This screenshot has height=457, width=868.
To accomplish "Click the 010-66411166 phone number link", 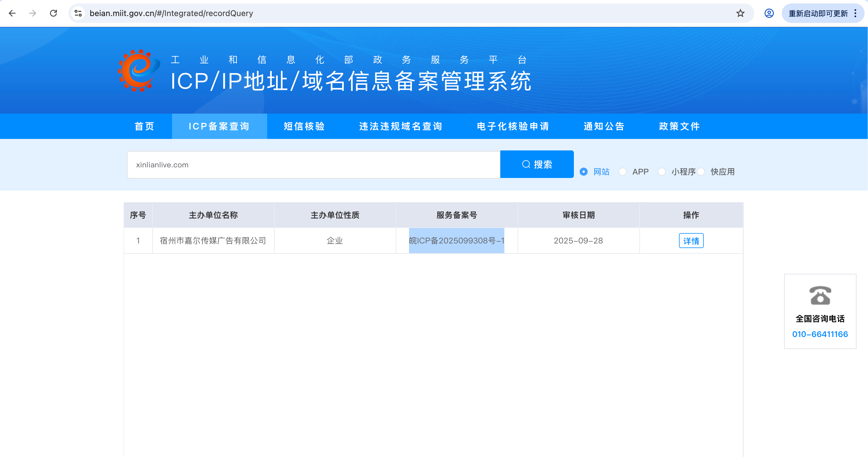I will point(820,334).
